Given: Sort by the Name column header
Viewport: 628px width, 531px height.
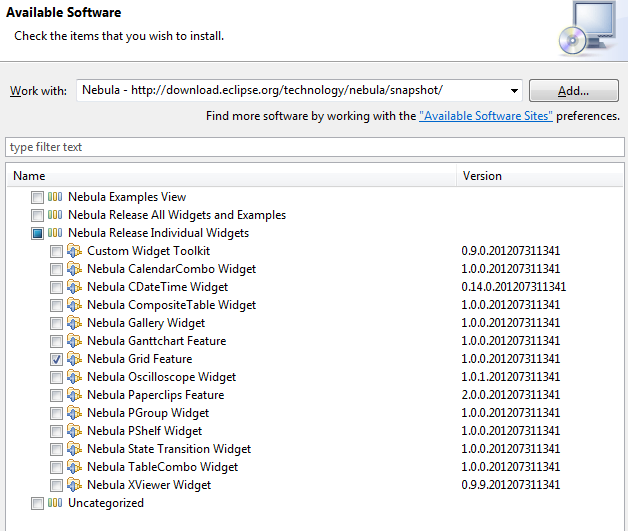Looking at the screenshot, I should (x=231, y=176).
